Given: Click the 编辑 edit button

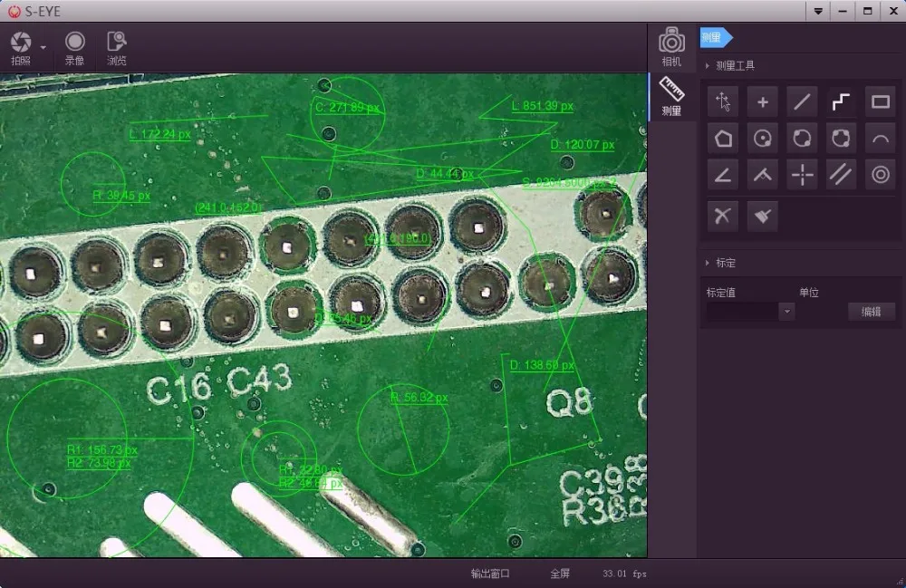Looking at the screenshot, I should [872, 312].
